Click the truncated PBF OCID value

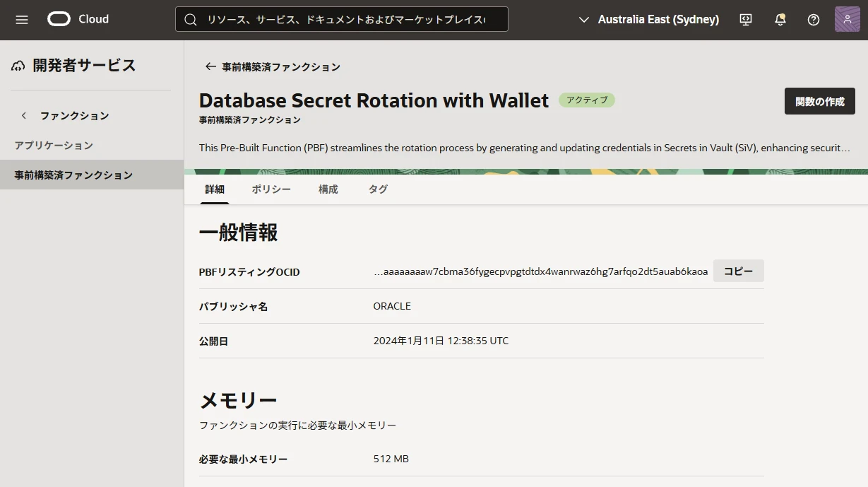pyautogui.click(x=540, y=271)
